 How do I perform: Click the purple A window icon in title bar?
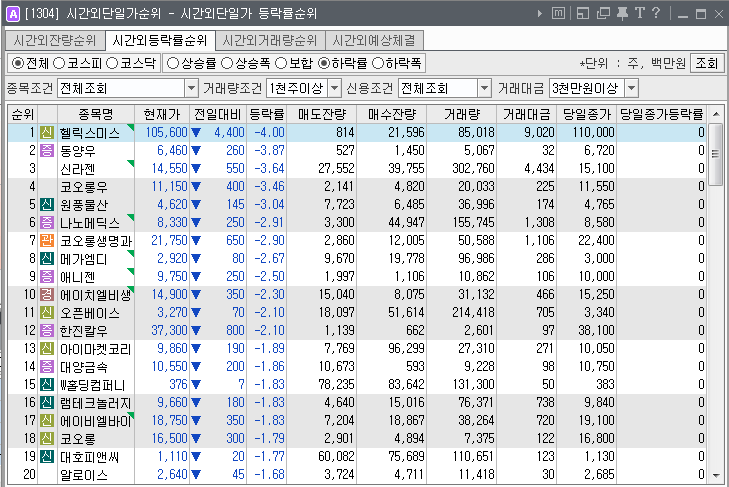[13, 13]
